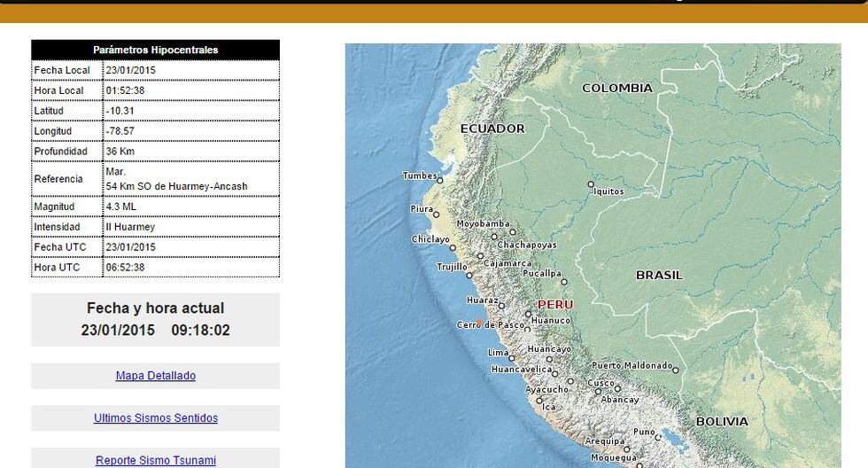
Task: Select the Lima city marker on the map
Action: [512, 357]
